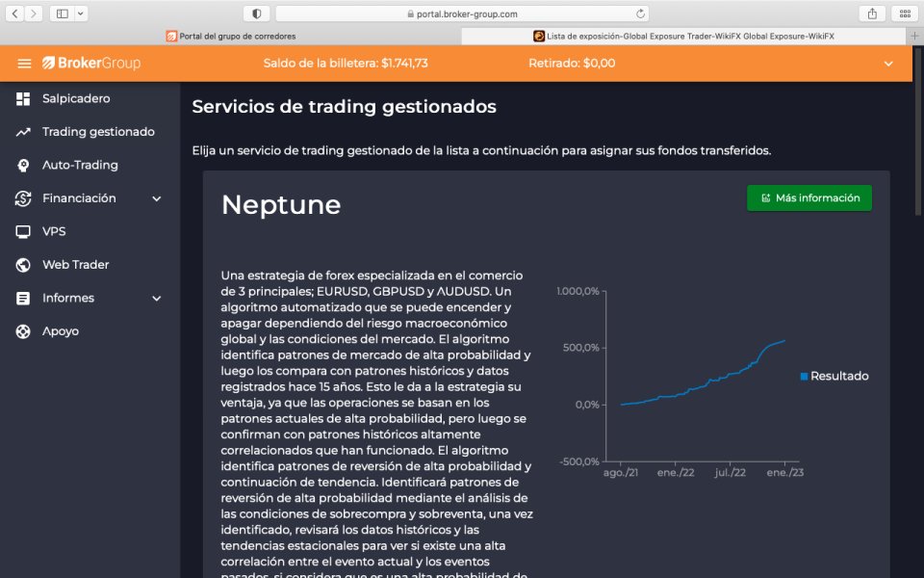
Task: Click the jul./22 axis label
Action: tap(731, 472)
